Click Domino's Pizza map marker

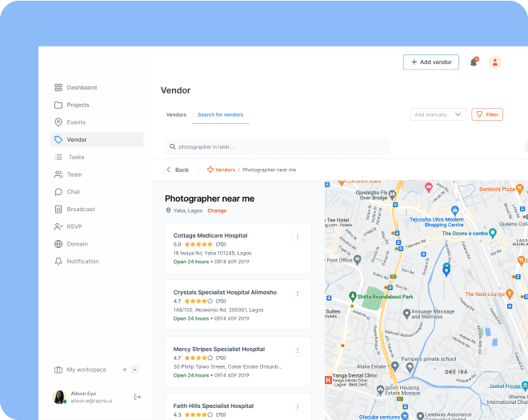pyautogui.click(x=519, y=189)
